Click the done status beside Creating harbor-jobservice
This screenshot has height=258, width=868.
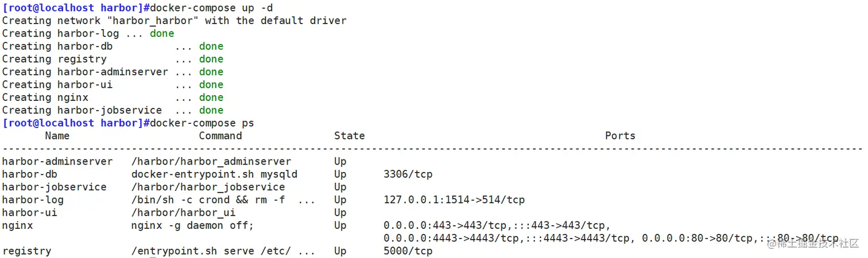211,110
